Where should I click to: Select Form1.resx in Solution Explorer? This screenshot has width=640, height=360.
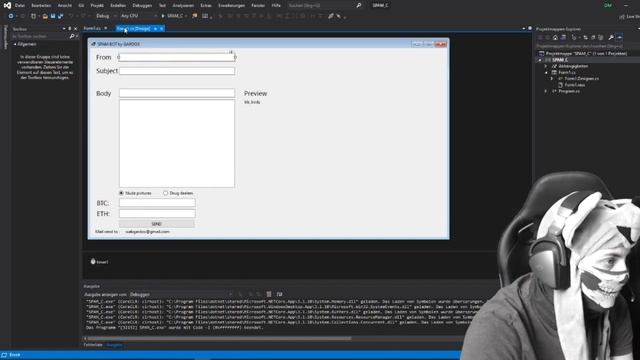(x=575, y=85)
